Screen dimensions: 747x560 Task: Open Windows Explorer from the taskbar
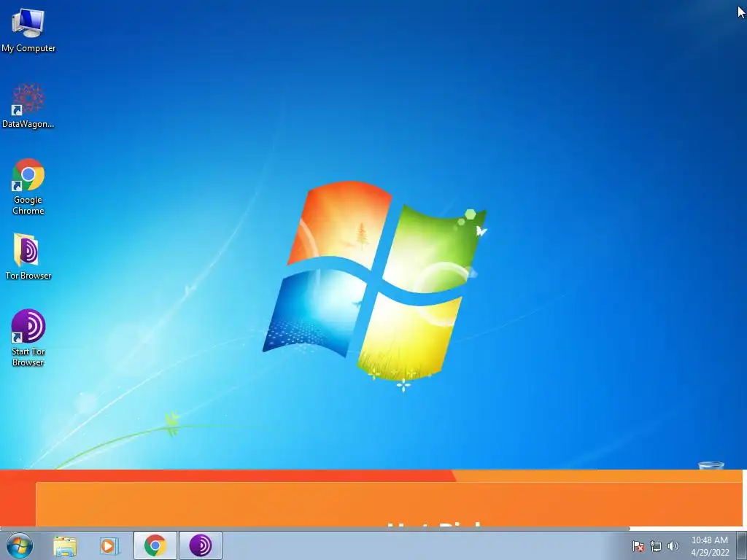65,545
